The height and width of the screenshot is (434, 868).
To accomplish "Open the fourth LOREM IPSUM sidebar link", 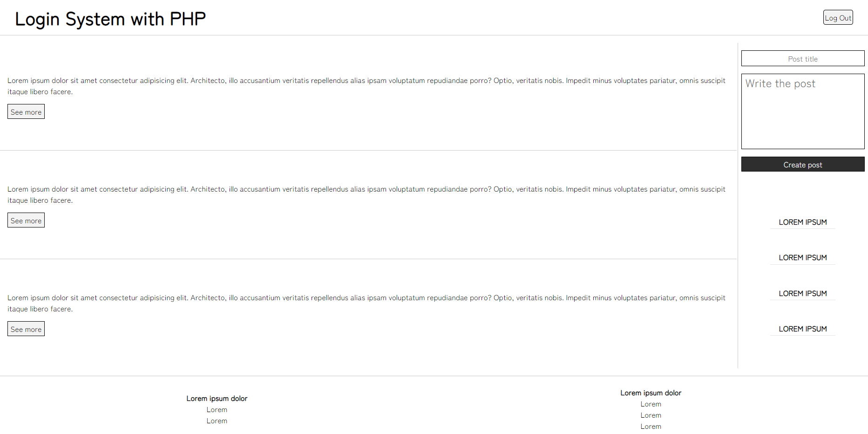I will [803, 329].
